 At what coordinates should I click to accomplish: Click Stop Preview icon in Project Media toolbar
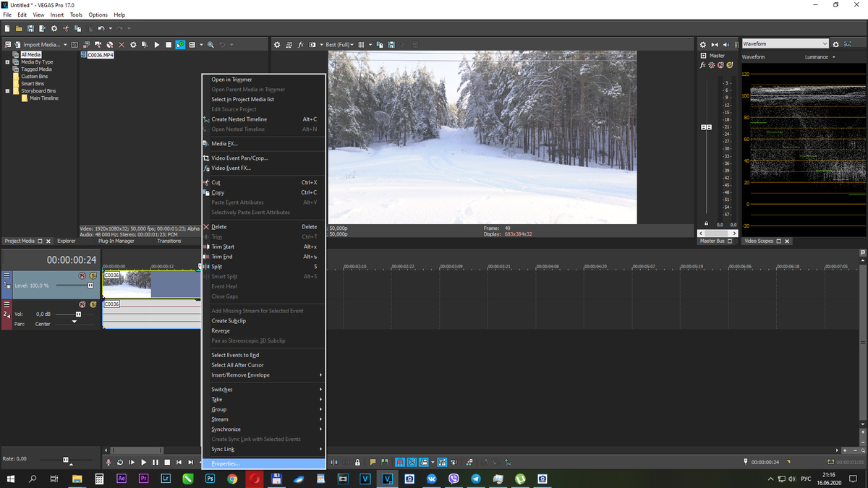click(x=169, y=45)
